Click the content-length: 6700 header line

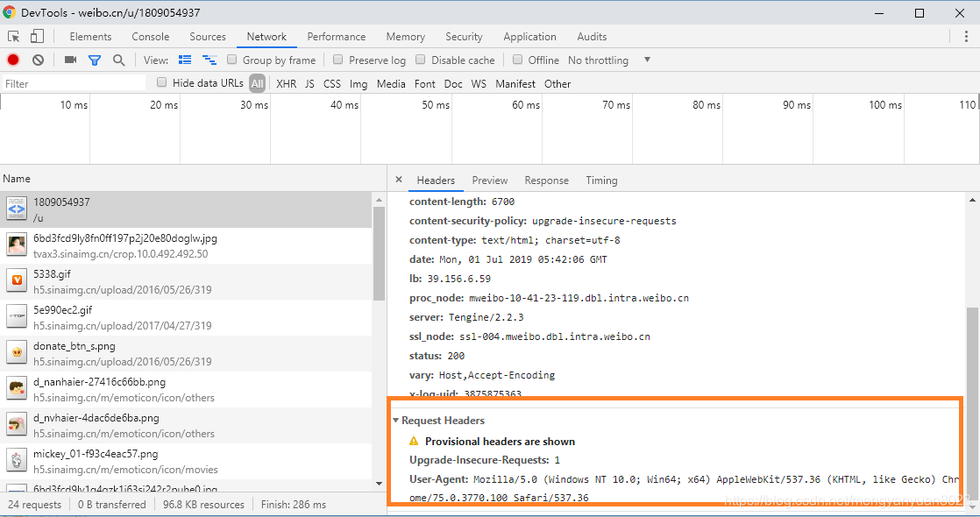[x=462, y=202]
